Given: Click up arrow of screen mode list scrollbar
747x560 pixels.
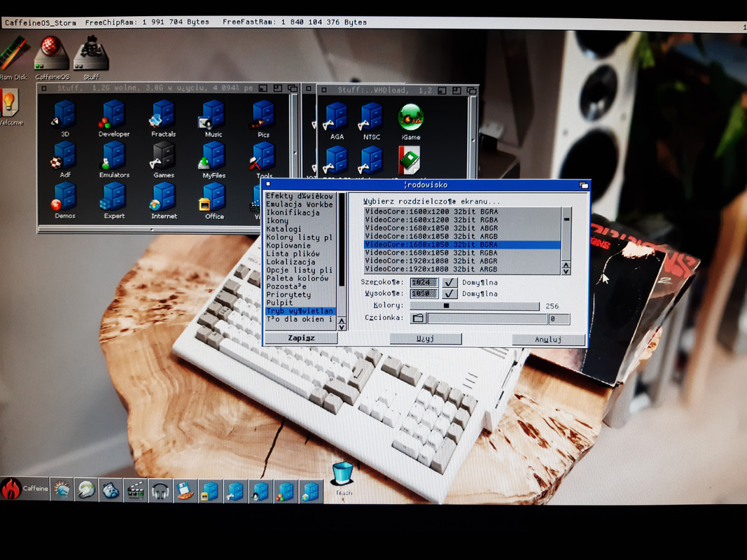Looking at the screenshot, I should (x=566, y=265).
